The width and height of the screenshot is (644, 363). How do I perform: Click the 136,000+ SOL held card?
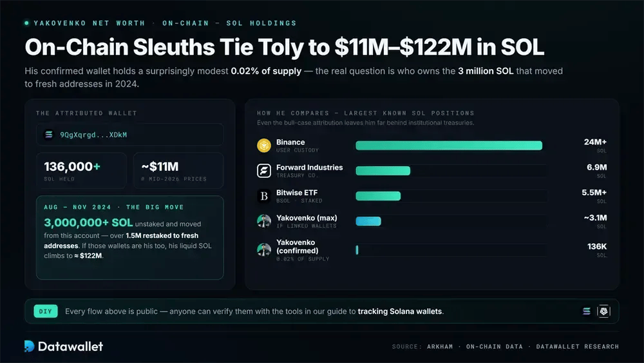81,171
